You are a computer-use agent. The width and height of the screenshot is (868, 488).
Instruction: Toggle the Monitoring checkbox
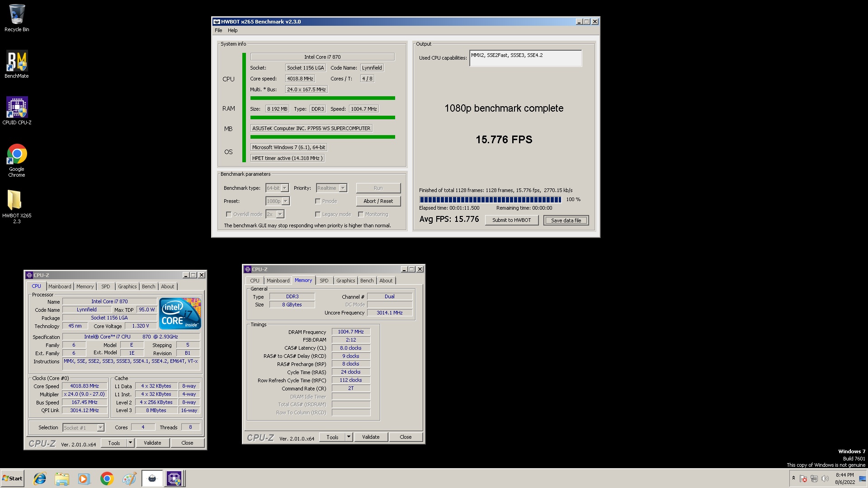tap(361, 215)
